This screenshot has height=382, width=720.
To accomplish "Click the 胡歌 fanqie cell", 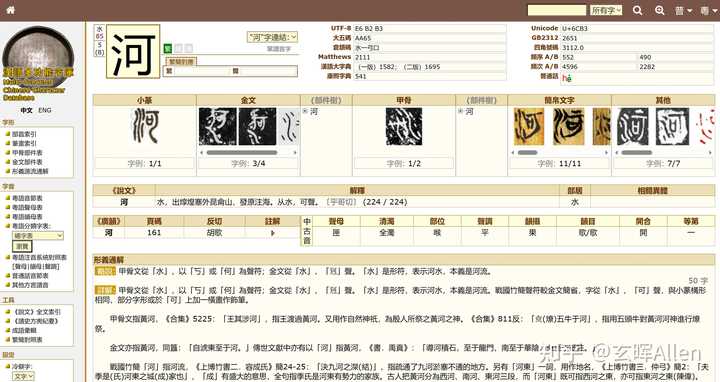I will click(214, 233).
